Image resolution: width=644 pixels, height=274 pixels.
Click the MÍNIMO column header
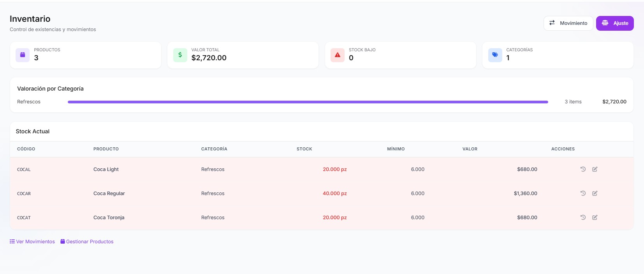[396, 149]
